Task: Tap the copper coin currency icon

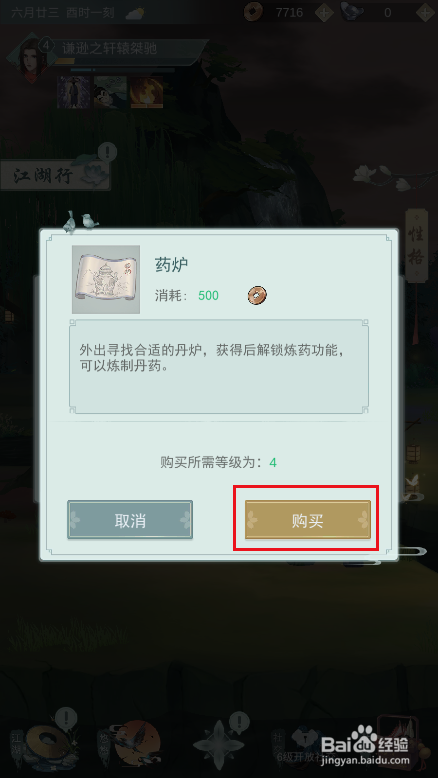Action: pyautogui.click(x=253, y=12)
